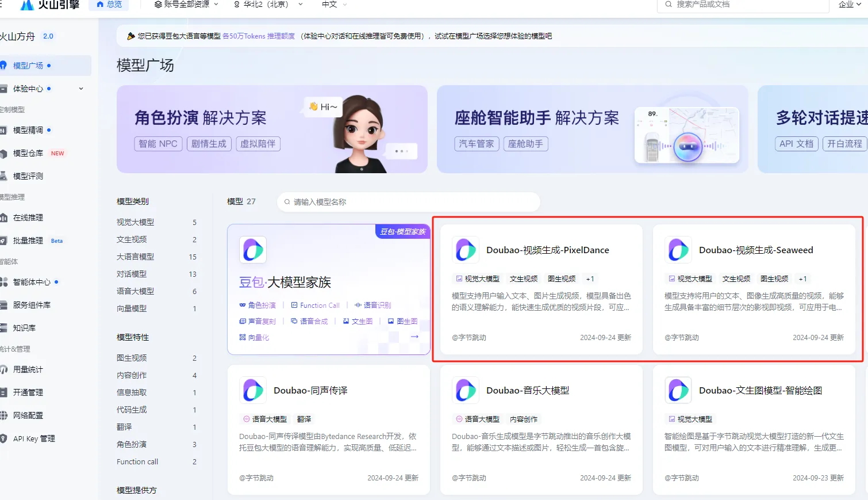
Task: Open 文生图 link in 豆包 card
Action: [358, 322]
